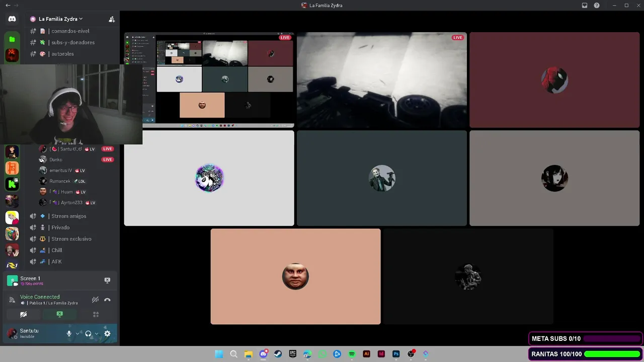Open Adobe InDesign from the taskbar

tap(381, 354)
